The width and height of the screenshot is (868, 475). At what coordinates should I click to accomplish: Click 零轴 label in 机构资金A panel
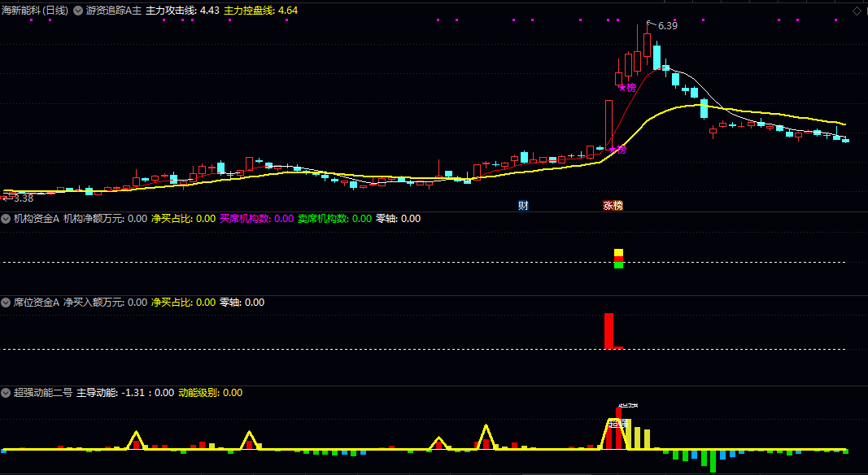[x=398, y=219]
